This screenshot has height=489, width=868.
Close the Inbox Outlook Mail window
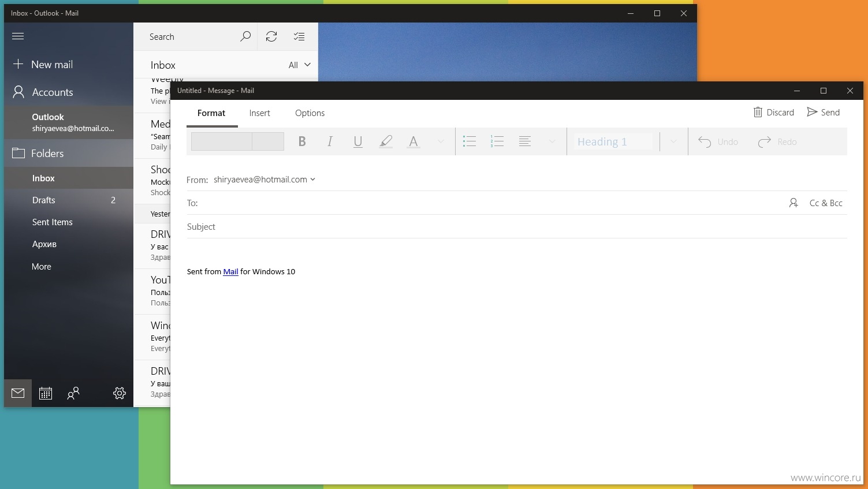684,13
